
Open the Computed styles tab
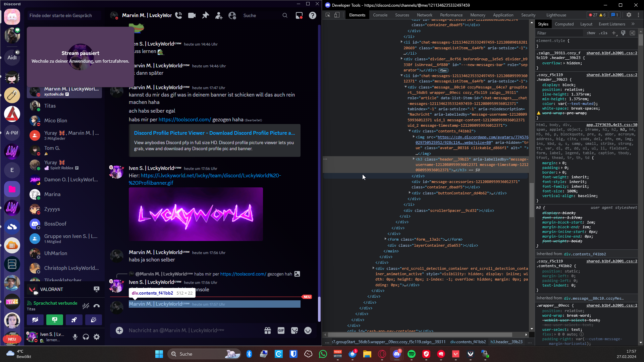click(x=564, y=24)
